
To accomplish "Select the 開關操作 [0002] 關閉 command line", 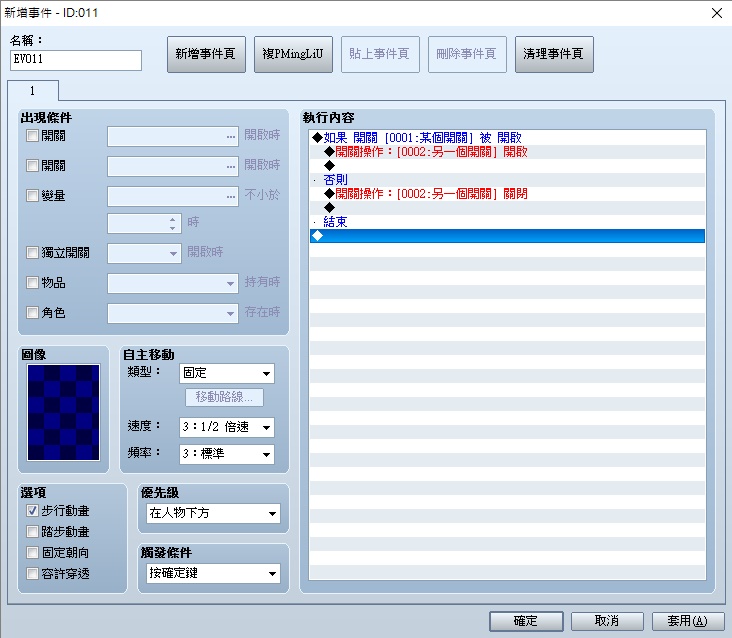I will [507, 194].
